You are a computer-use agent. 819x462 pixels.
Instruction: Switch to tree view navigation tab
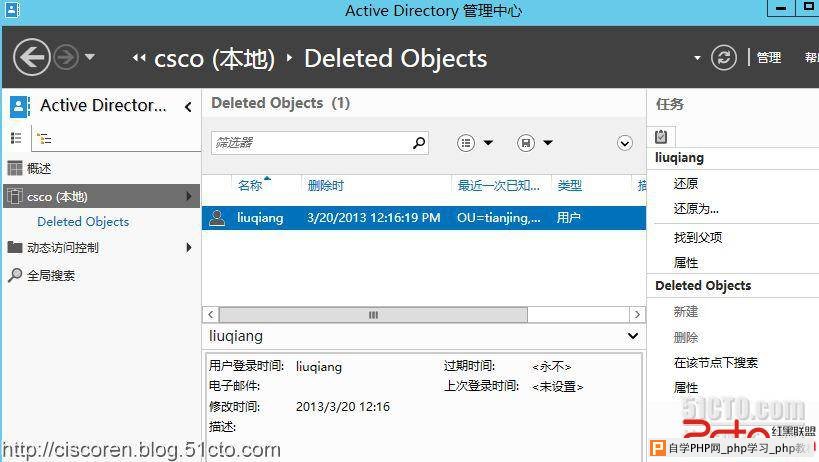coord(44,138)
